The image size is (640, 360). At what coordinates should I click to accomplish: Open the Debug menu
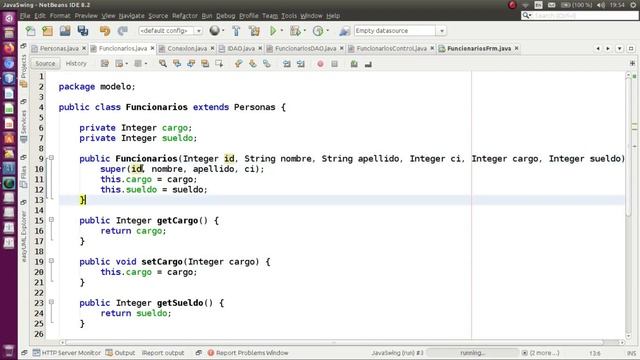coord(225,16)
